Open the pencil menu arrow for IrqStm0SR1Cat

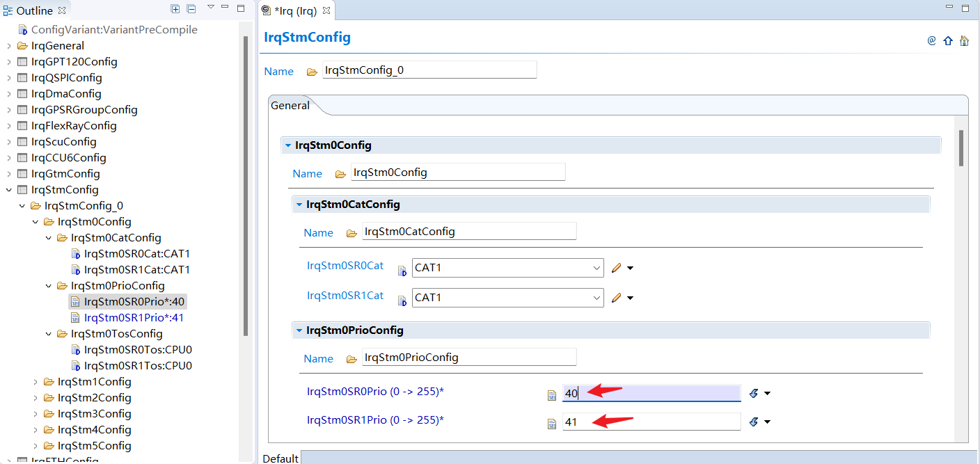point(630,298)
